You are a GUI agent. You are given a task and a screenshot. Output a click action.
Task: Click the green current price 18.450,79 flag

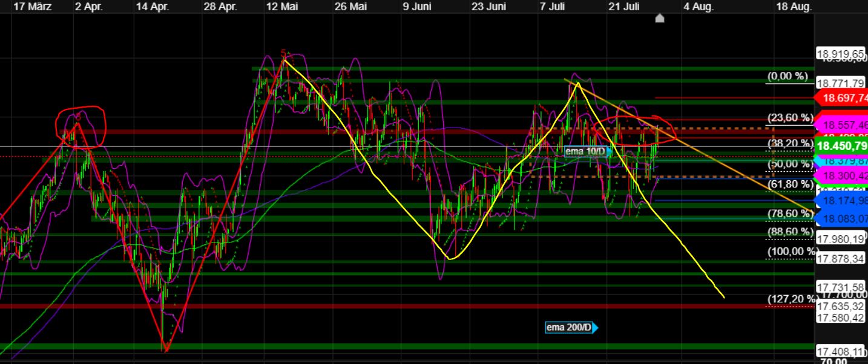pos(841,146)
